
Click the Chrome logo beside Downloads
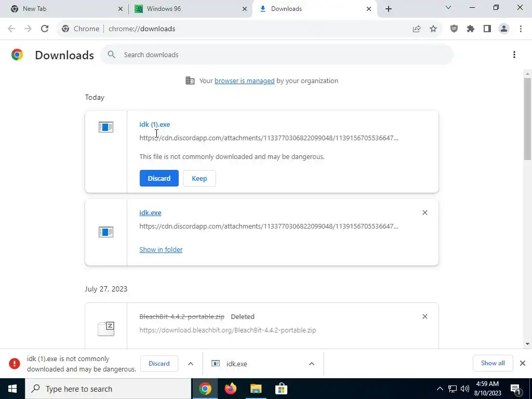[17, 55]
